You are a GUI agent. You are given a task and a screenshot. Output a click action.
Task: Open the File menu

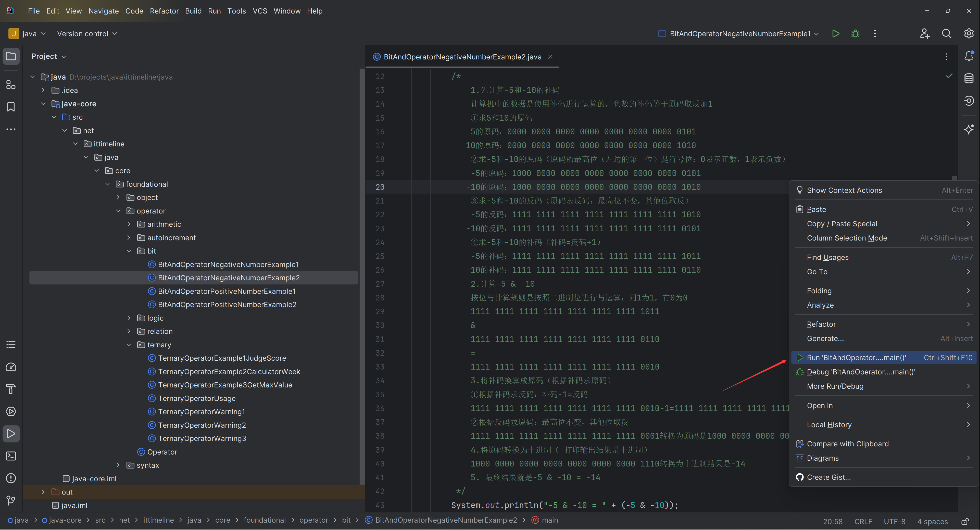click(33, 11)
